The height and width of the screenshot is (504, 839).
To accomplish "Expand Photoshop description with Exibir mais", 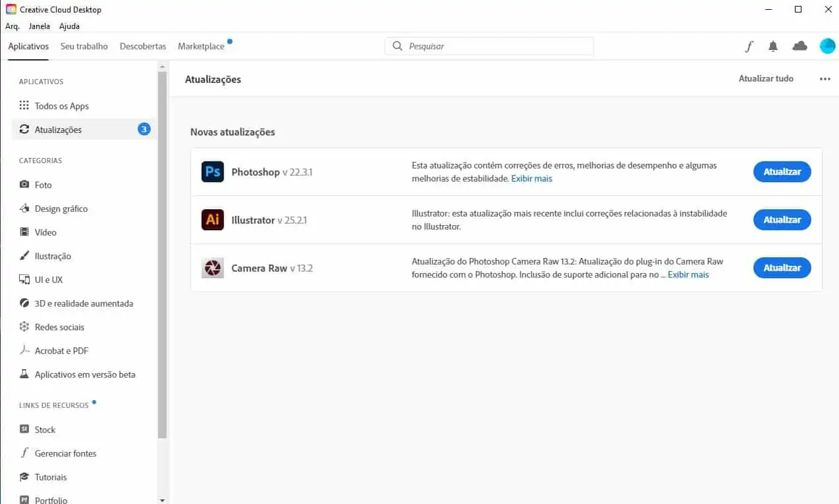I will click(531, 178).
